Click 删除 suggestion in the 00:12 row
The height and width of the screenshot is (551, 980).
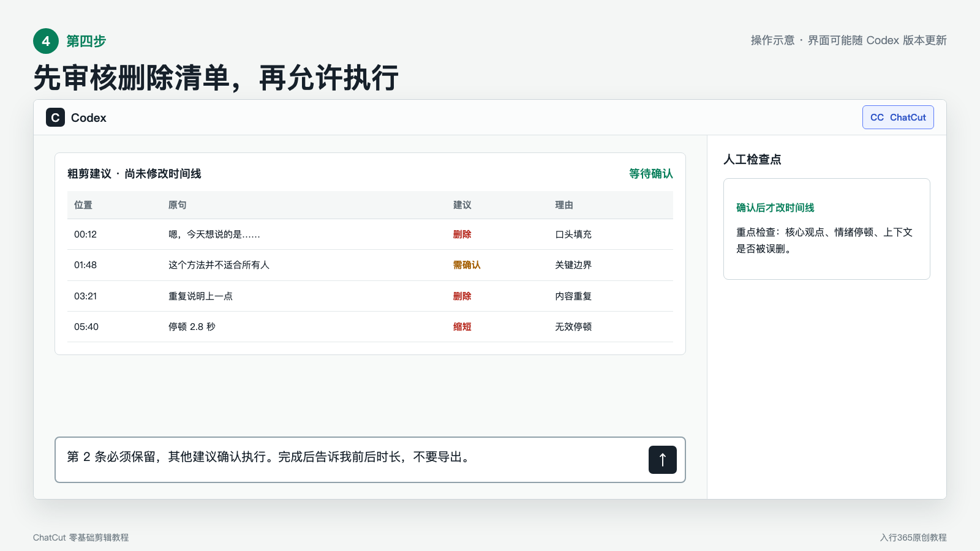pos(462,234)
